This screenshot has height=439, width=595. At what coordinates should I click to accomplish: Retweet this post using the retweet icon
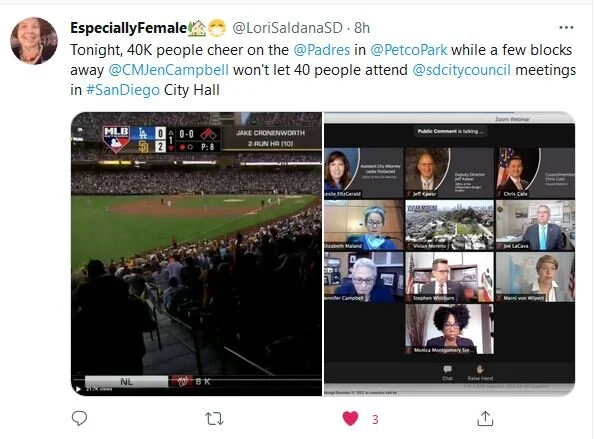click(214, 419)
